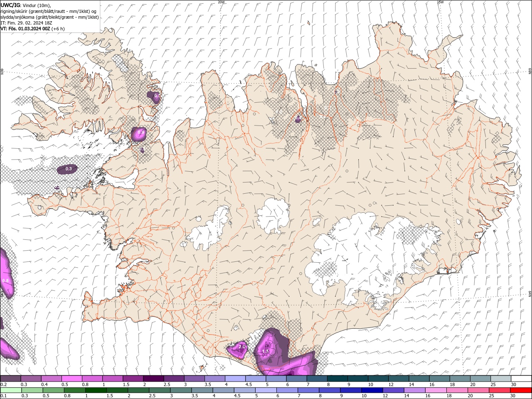Click the bright red swatch labeled 30 in lower legend
The image size is (532, 399).
pos(520,390)
